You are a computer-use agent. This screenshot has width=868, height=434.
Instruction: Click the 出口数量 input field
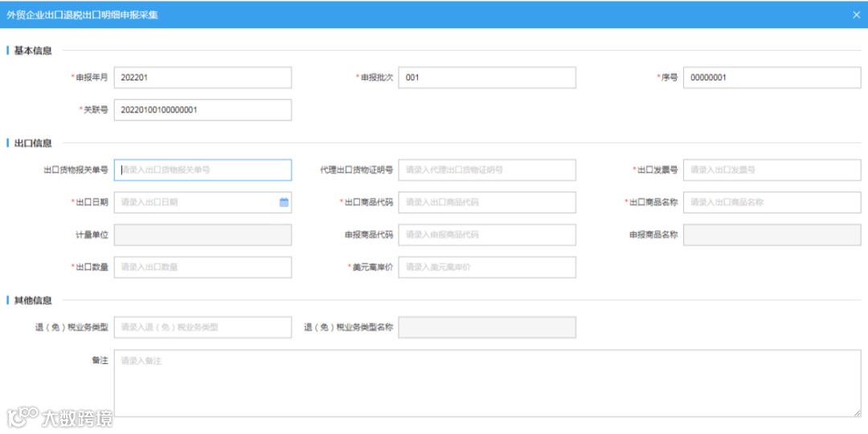pos(203,268)
